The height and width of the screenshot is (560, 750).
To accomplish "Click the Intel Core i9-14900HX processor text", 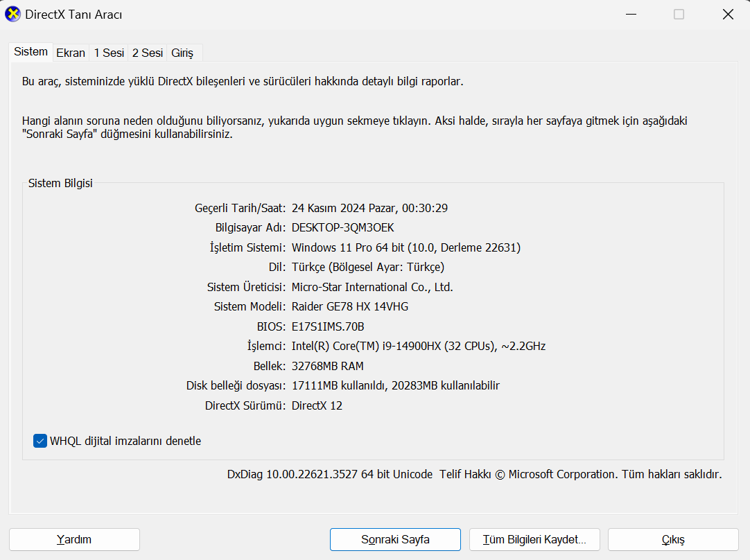I will point(419,347).
